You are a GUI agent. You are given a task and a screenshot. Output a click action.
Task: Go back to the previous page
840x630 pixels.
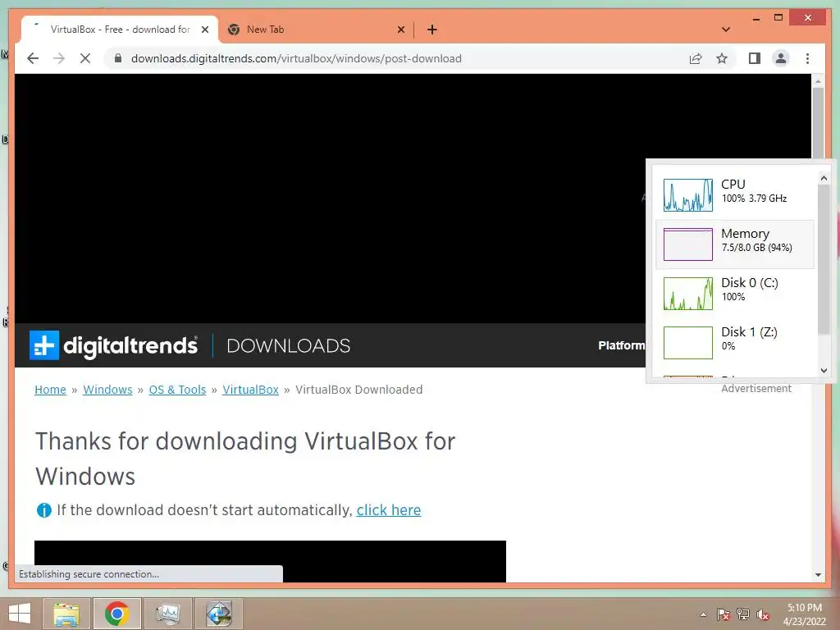(33, 58)
